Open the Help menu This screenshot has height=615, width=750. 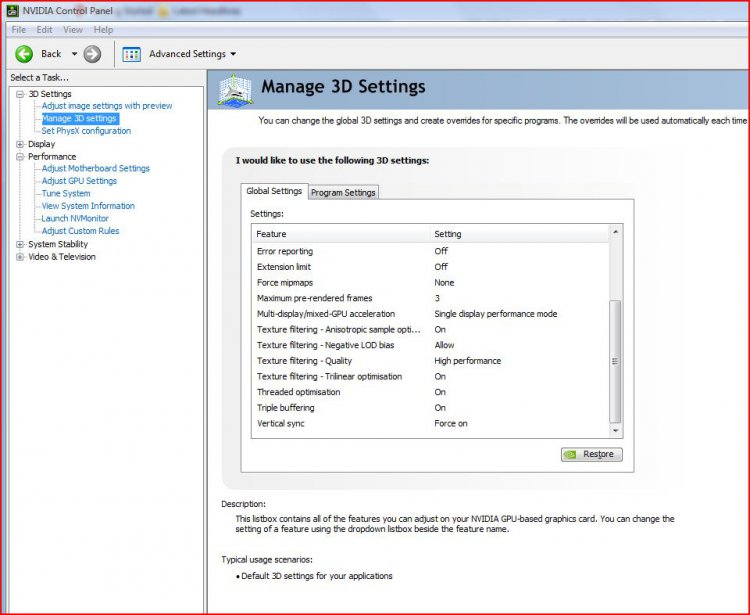pyautogui.click(x=103, y=30)
